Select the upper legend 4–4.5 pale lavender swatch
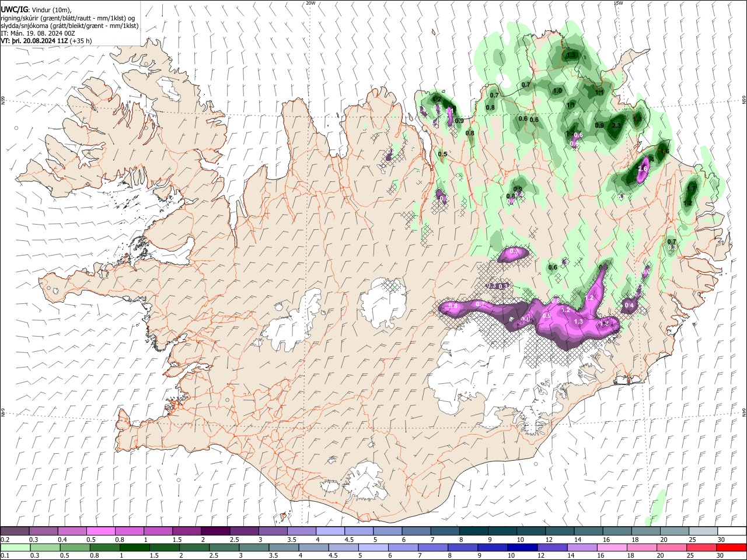 click(x=330, y=531)
